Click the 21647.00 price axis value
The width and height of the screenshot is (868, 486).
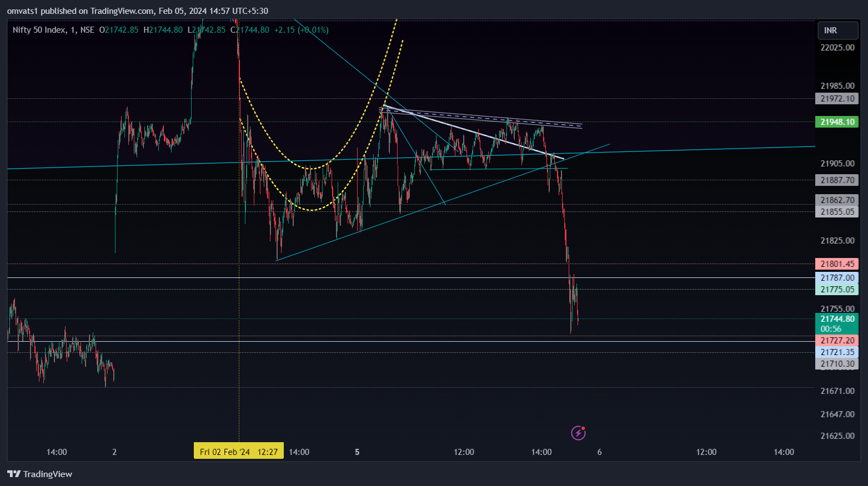pos(837,414)
